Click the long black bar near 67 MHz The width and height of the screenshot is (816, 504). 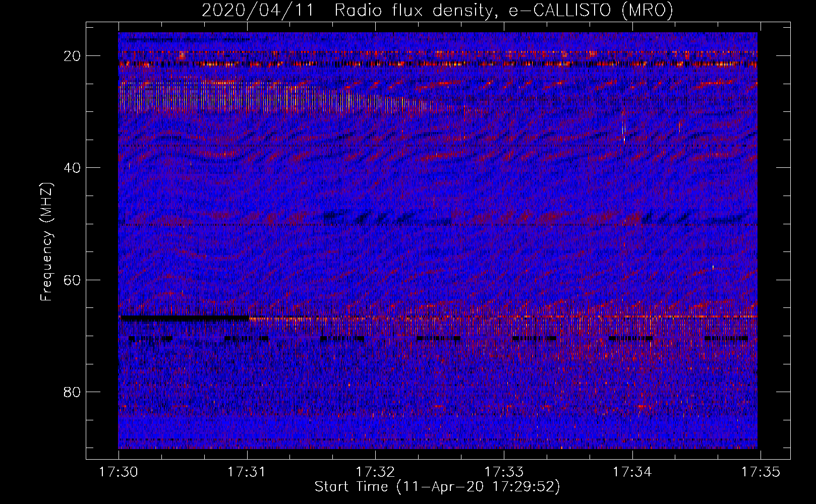pos(185,318)
